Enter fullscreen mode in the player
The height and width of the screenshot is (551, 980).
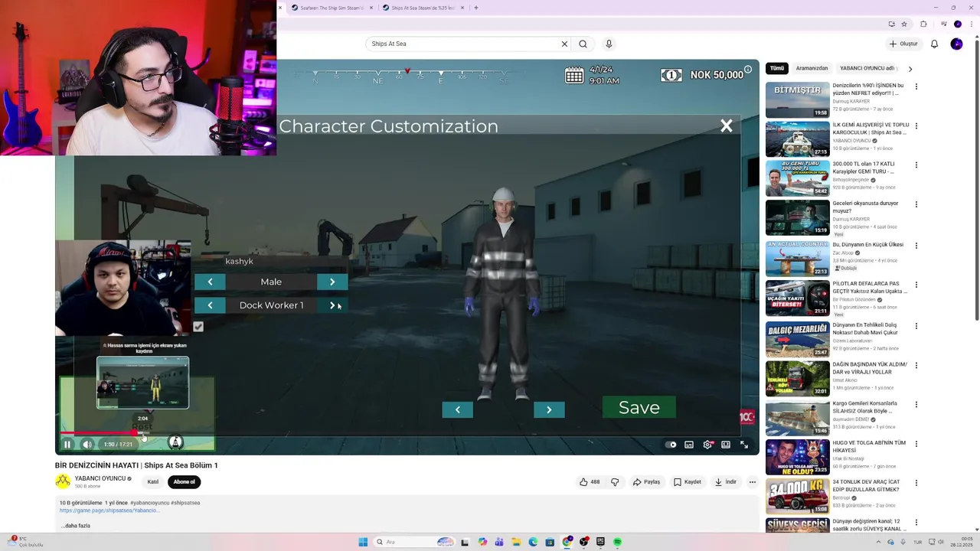[x=744, y=445]
